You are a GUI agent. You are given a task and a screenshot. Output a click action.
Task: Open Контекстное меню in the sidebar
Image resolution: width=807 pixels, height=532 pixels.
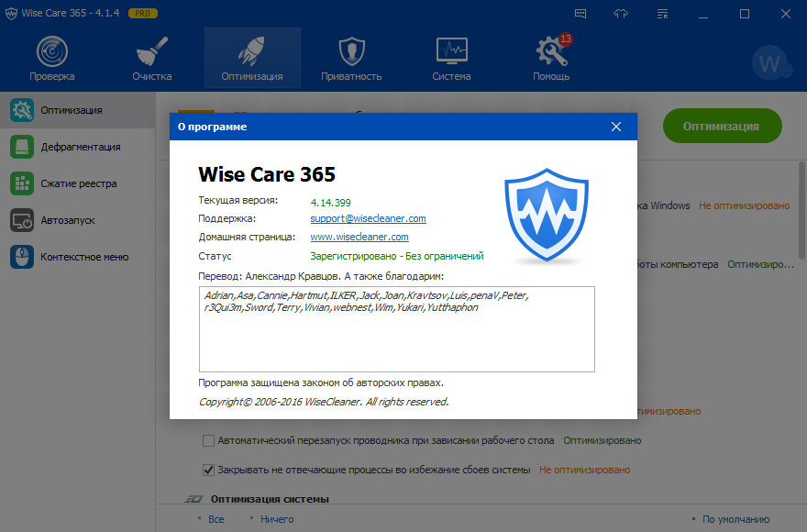(84, 257)
